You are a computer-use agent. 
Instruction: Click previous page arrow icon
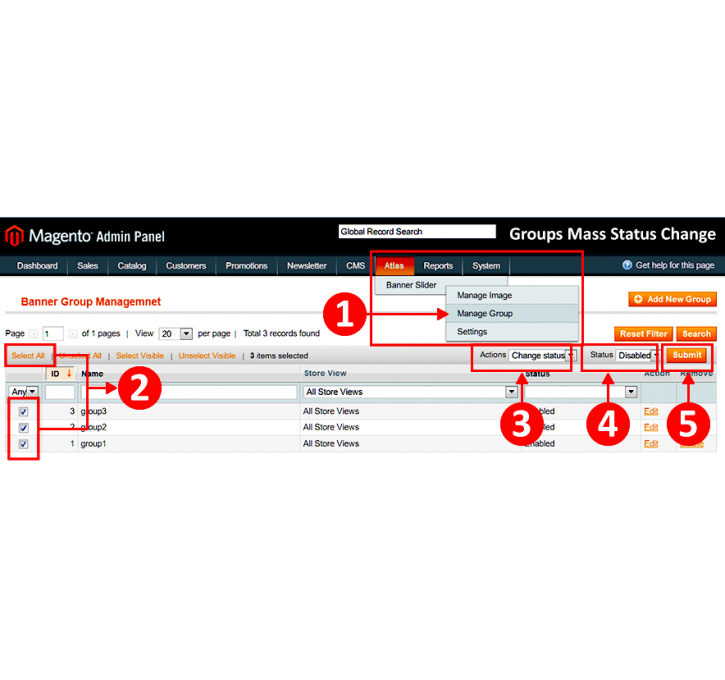[x=34, y=334]
